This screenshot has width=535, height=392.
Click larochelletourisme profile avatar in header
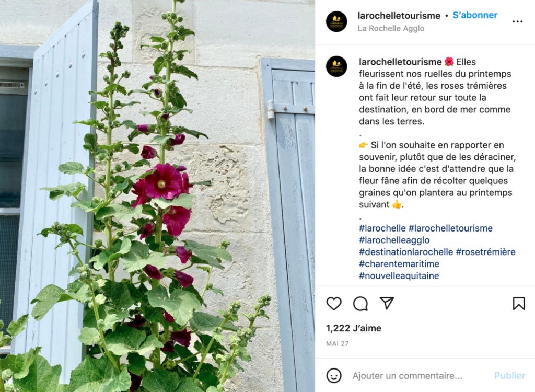pyautogui.click(x=336, y=21)
